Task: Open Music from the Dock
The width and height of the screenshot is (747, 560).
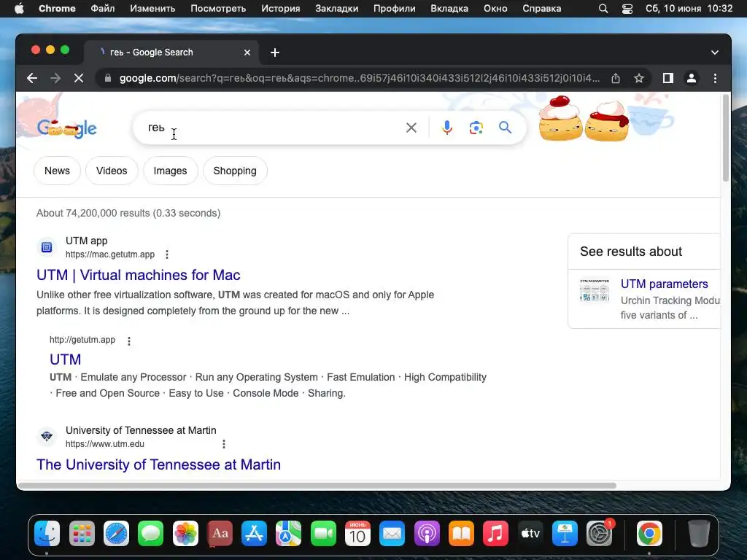Action: click(495, 533)
